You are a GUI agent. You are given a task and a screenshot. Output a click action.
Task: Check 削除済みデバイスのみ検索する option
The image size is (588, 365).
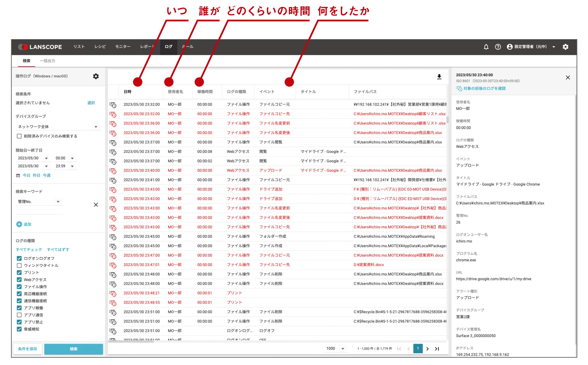tap(19, 136)
